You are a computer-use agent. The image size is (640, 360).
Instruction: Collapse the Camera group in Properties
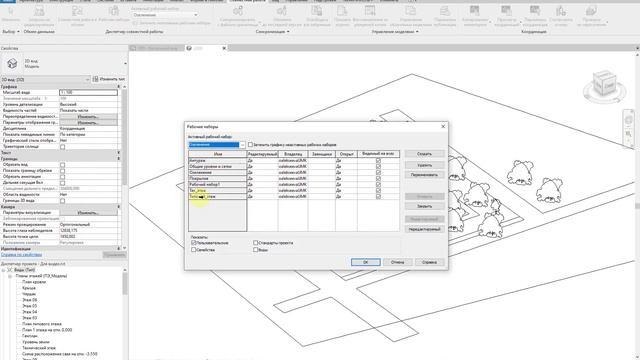[x=119, y=207]
